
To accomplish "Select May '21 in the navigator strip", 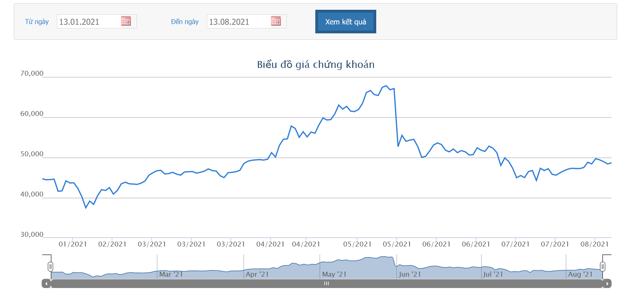I will click(334, 274).
